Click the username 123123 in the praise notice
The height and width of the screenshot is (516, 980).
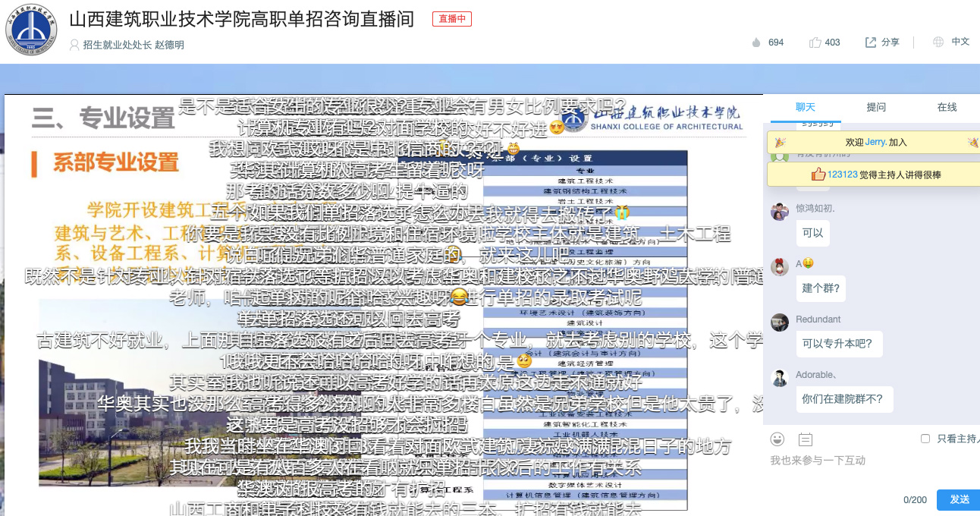(x=843, y=175)
